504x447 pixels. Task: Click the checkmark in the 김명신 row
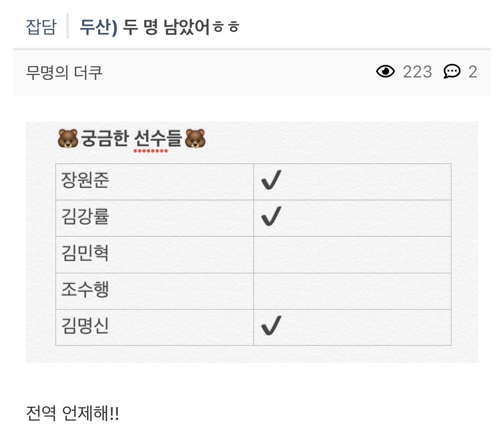271,326
